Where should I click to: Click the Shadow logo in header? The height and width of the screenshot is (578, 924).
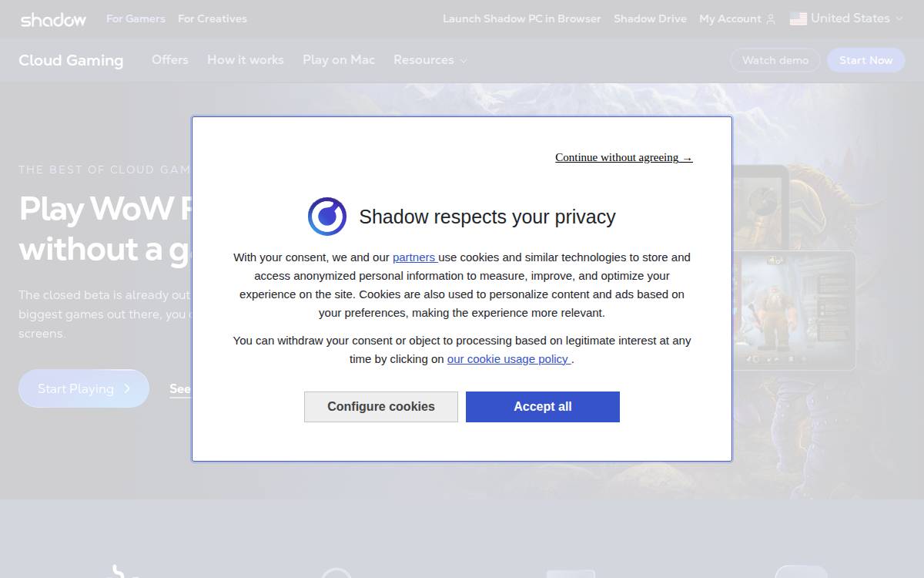coord(53,19)
